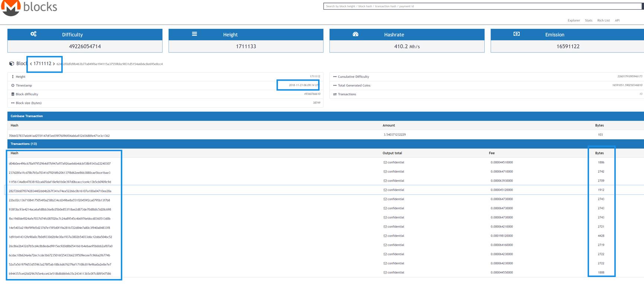Screen dimensions: 644x284
Task: Open transaction 22bc02c136710841
Action: [x=59, y=200]
